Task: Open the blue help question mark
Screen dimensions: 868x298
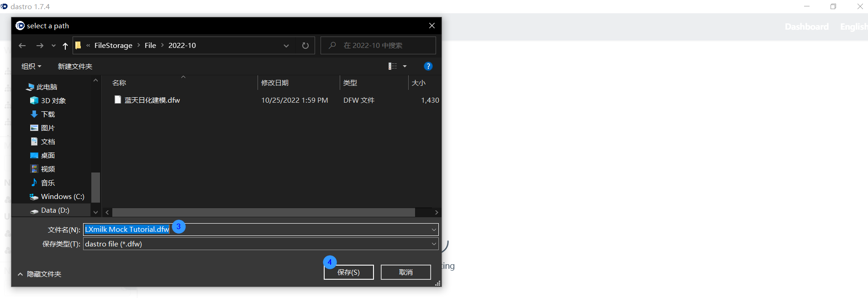Action: (x=428, y=66)
